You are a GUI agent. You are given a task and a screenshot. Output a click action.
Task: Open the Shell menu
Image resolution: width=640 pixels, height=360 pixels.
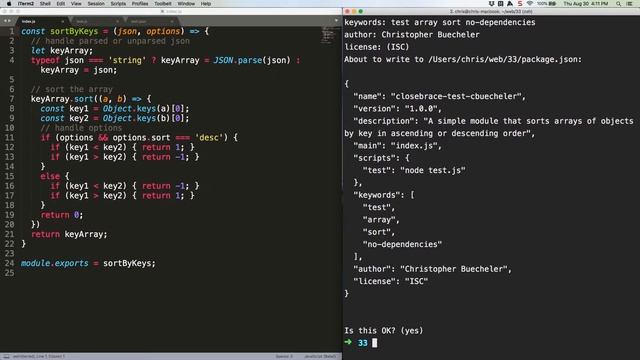(x=45, y=4)
